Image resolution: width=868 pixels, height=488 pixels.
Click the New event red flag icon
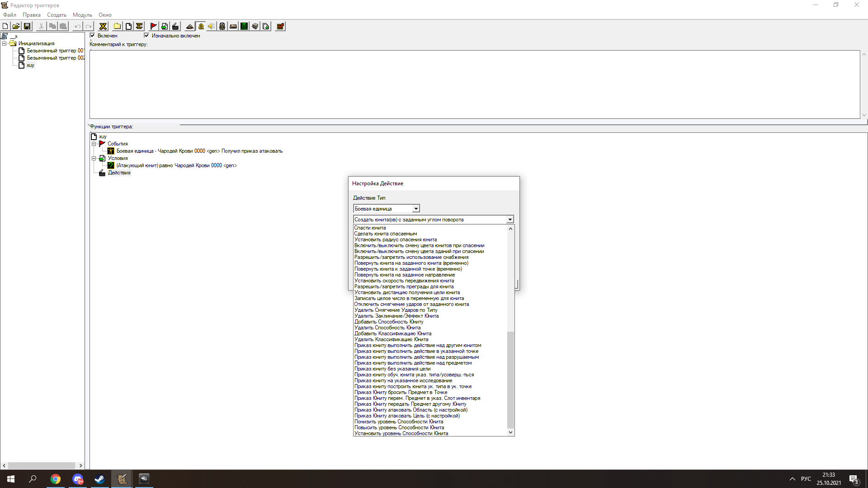click(153, 26)
